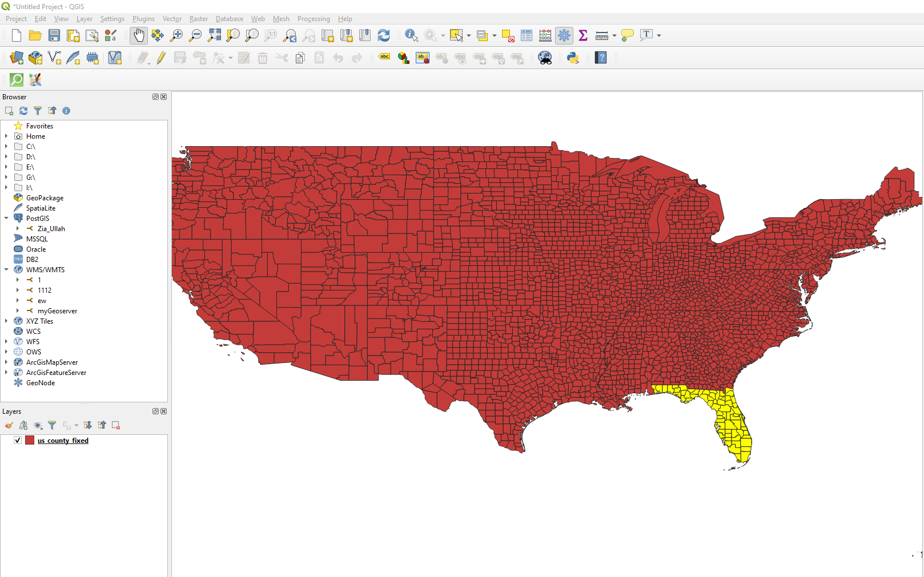Viewport: 924px width, 577px height.
Task: Collapse the PostGIS tree node
Action: (x=6, y=218)
